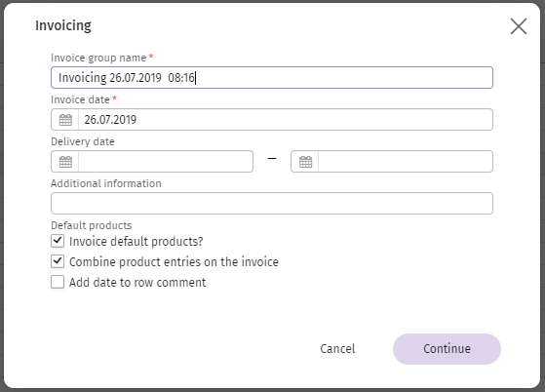The image size is (545, 392).
Task: Close the Invoicing dialog with X
Action: pos(519,26)
